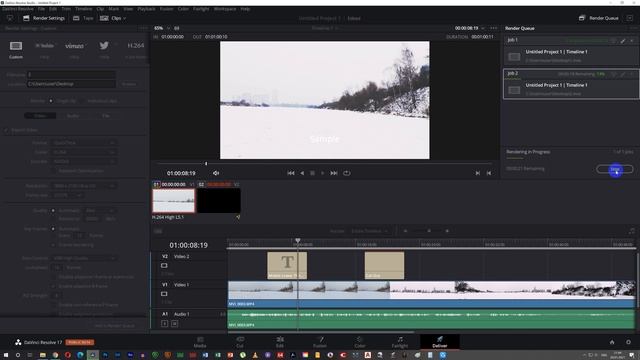Image resolution: width=640 pixels, height=360 pixels.
Task: Switch to the Video settings tab
Action: (x=40, y=116)
